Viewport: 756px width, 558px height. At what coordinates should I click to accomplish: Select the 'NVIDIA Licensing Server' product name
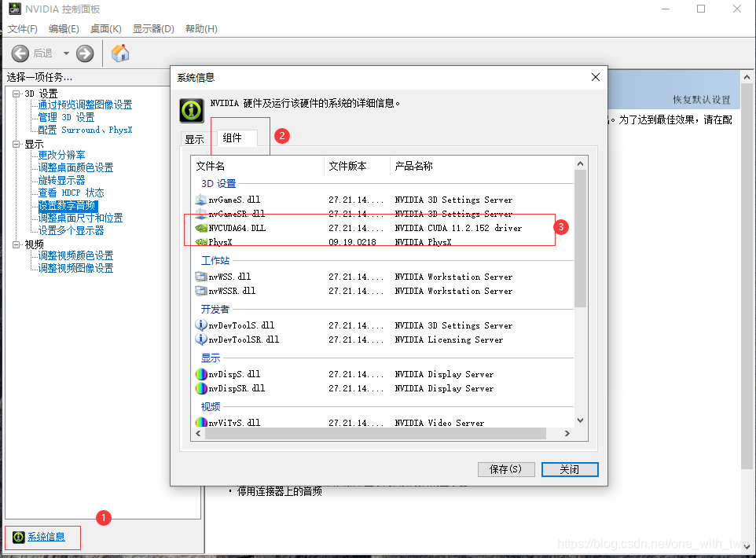pyautogui.click(x=449, y=340)
